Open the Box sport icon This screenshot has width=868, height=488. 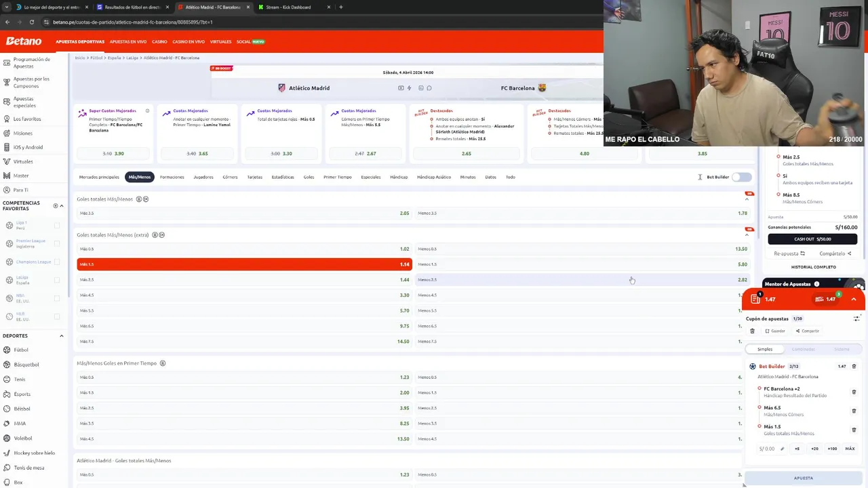point(7,483)
